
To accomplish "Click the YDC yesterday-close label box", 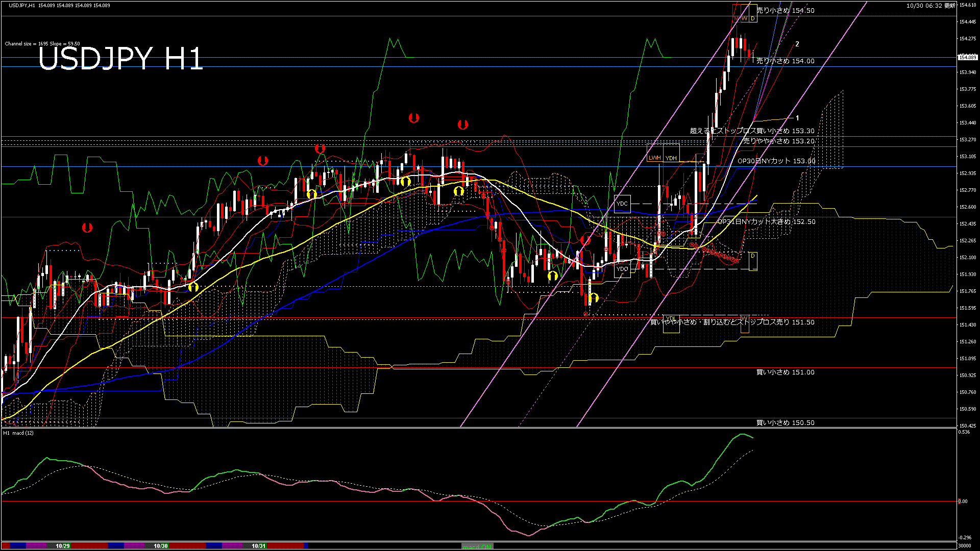I will [622, 204].
